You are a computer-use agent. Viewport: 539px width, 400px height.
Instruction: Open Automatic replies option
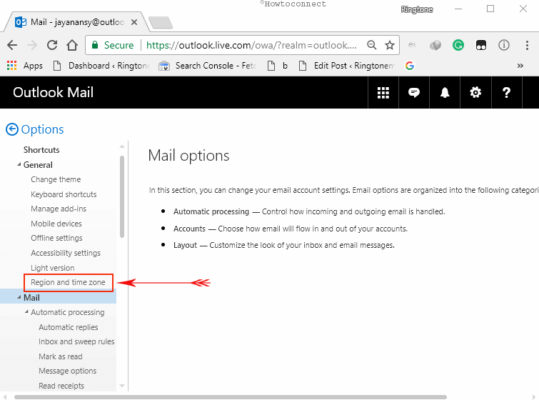pos(68,327)
